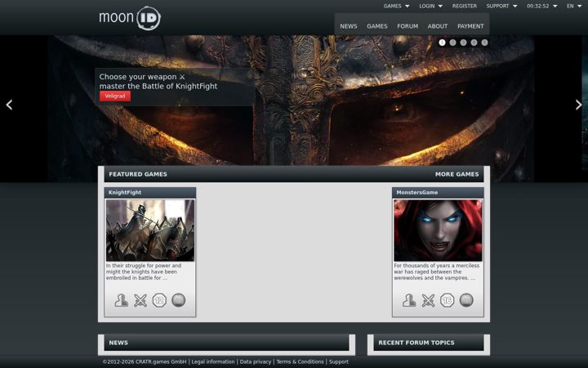Click FEATURED GAMES section heading
The image size is (588, 368).
138,174
